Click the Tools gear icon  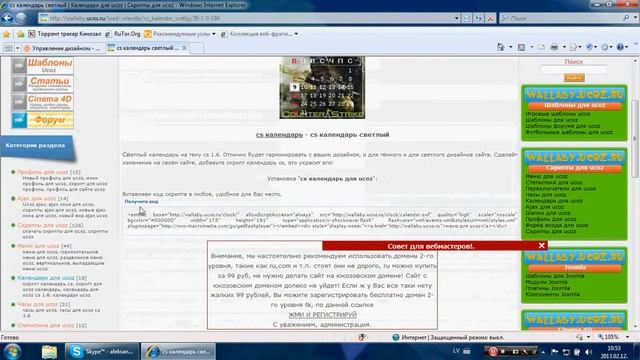(605, 47)
